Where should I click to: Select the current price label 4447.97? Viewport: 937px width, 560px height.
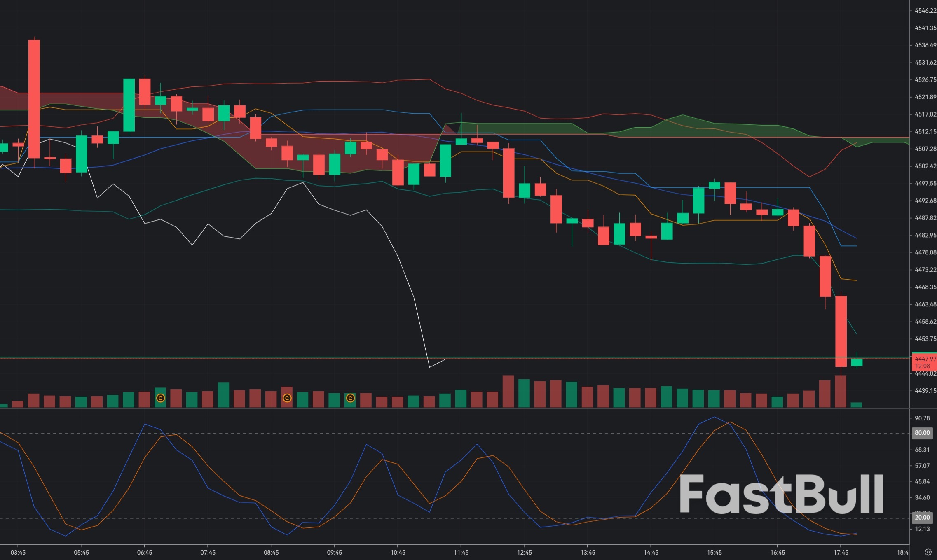pyautogui.click(x=925, y=359)
